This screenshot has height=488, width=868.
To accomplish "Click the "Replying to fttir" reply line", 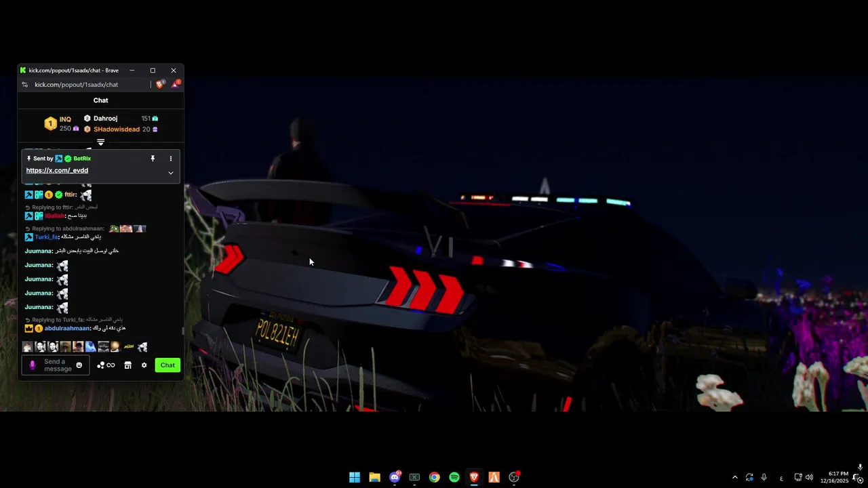I will coord(62,207).
